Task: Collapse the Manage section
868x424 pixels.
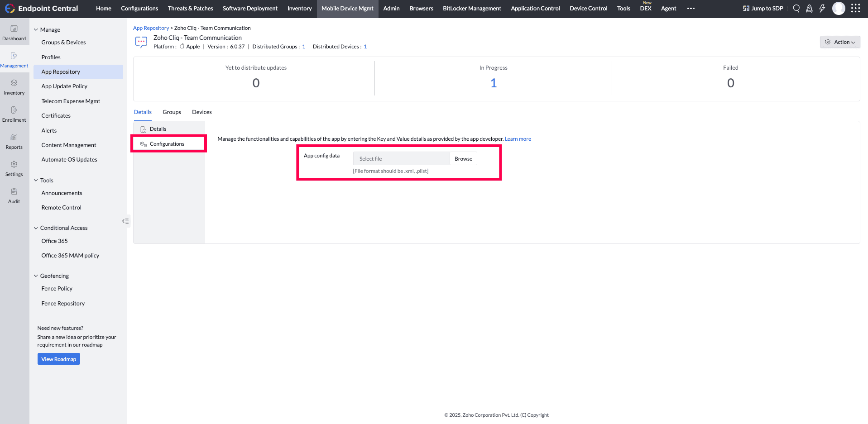Action: pos(36,30)
